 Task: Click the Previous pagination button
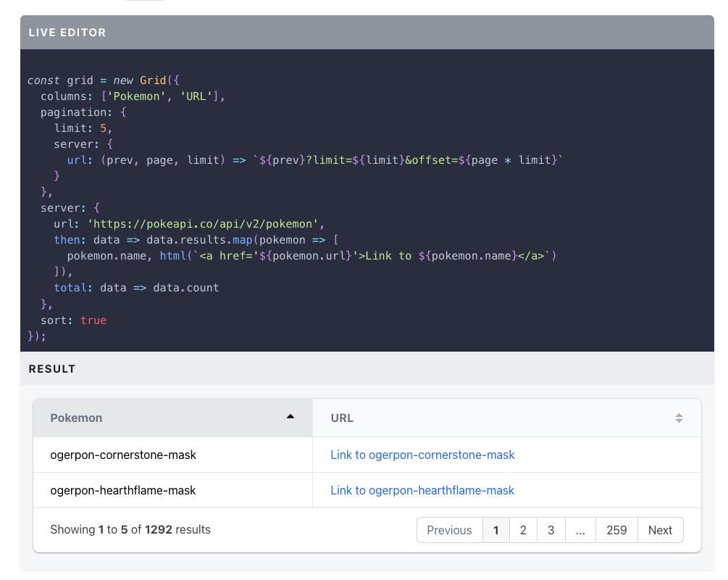point(449,529)
